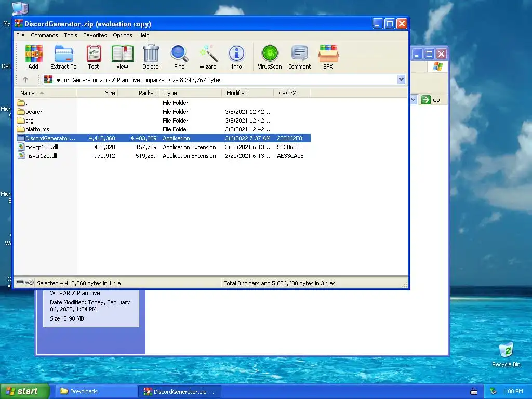Image resolution: width=532 pixels, height=399 pixels.
Task: Select size value 970,912
Action: click(104, 156)
